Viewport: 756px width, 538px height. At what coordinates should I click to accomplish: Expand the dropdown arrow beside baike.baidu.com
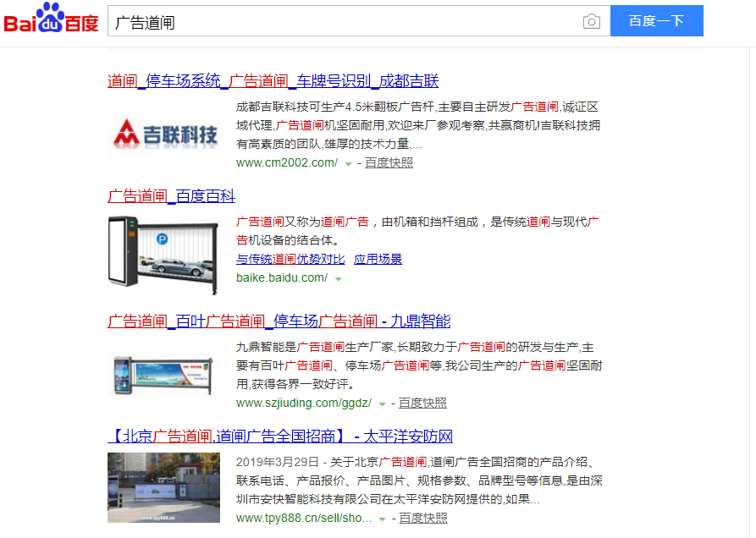[x=339, y=278]
